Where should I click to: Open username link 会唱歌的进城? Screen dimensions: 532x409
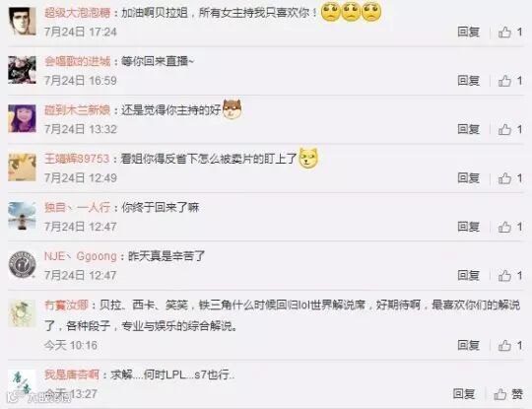click(x=78, y=61)
